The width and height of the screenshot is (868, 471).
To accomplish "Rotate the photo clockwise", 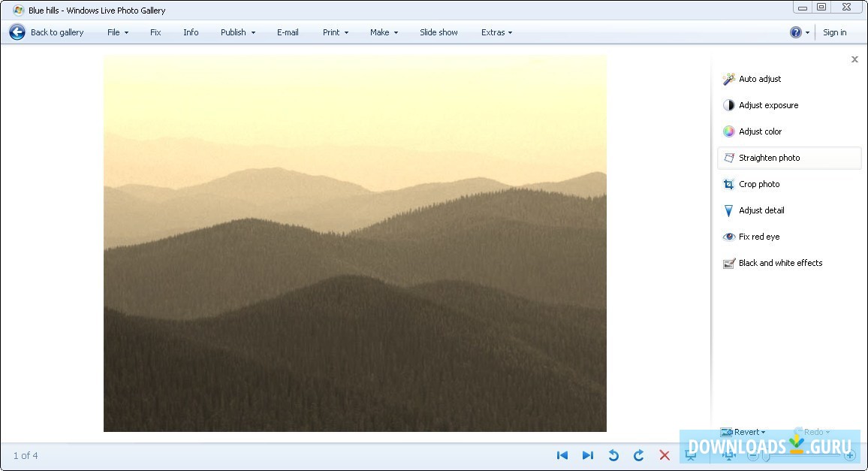I will coord(639,455).
